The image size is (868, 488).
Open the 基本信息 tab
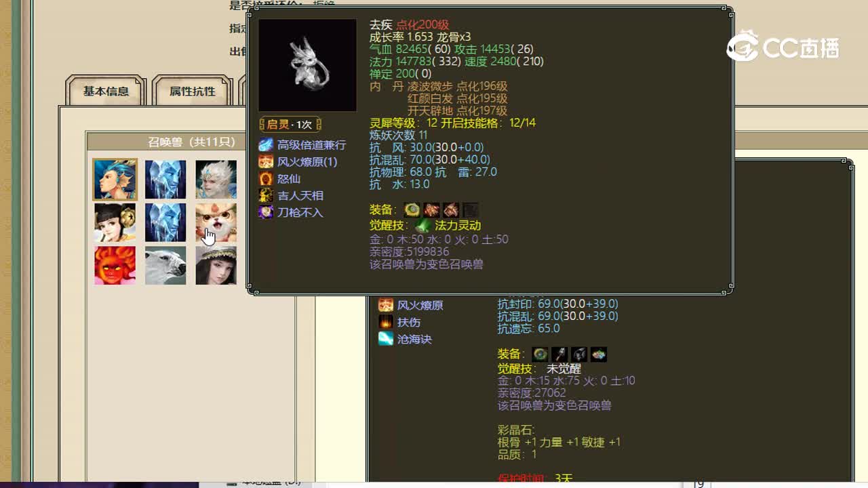pos(106,91)
